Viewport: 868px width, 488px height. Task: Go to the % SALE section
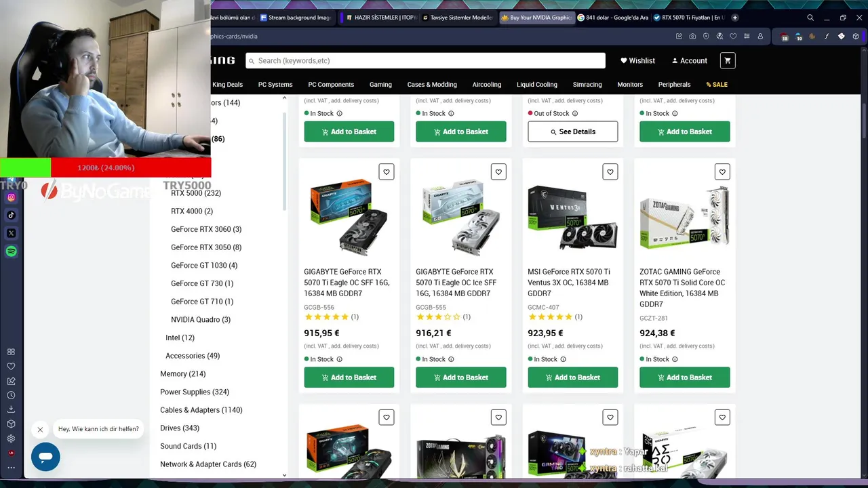(717, 85)
